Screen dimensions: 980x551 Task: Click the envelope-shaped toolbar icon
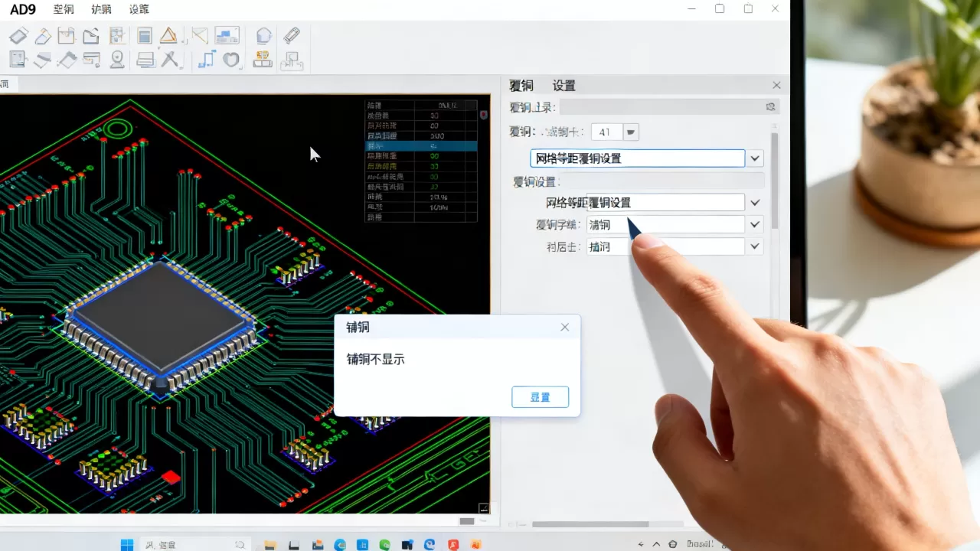coord(199,35)
